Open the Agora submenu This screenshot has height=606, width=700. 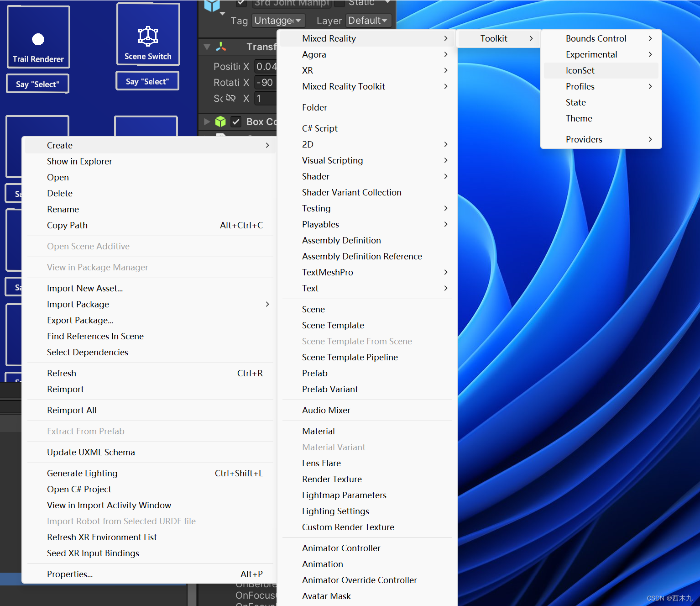pos(367,54)
